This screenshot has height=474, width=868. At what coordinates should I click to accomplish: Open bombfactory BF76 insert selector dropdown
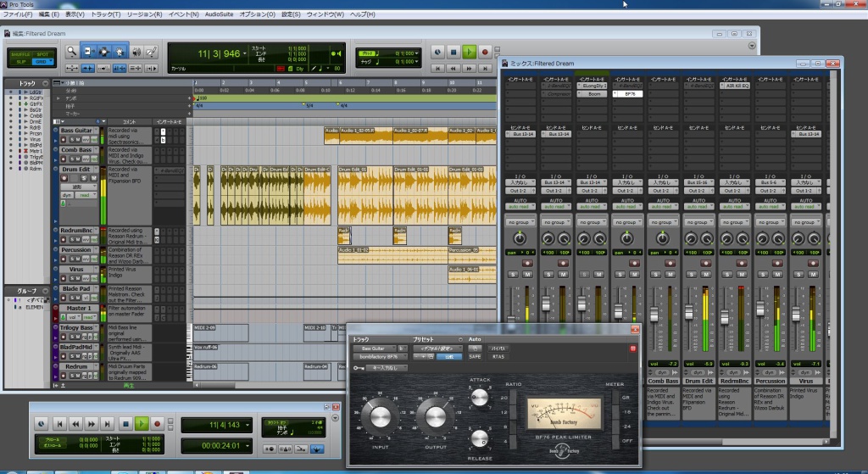[x=381, y=357]
